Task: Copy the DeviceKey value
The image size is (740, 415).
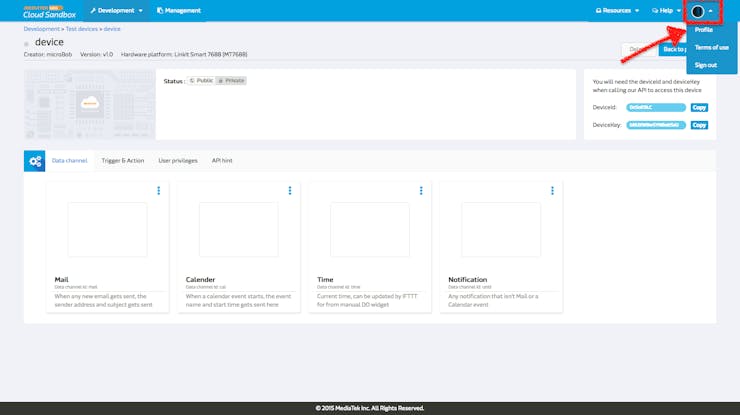Action: pos(699,125)
